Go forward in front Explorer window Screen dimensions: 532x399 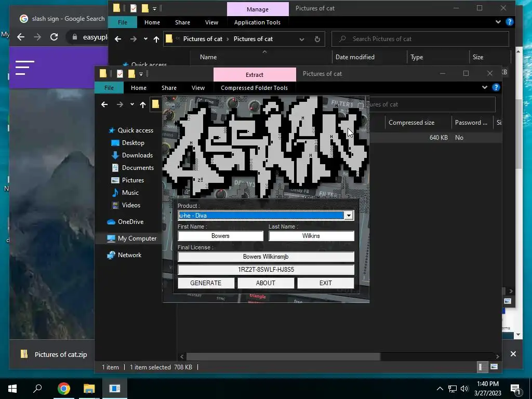coord(120,104)
